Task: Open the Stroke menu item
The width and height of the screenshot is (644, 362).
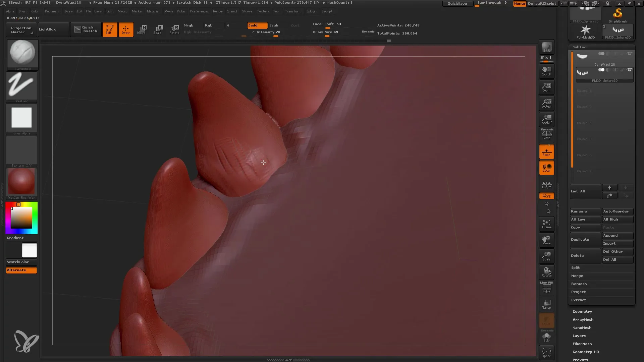Action: coord(247,11)
